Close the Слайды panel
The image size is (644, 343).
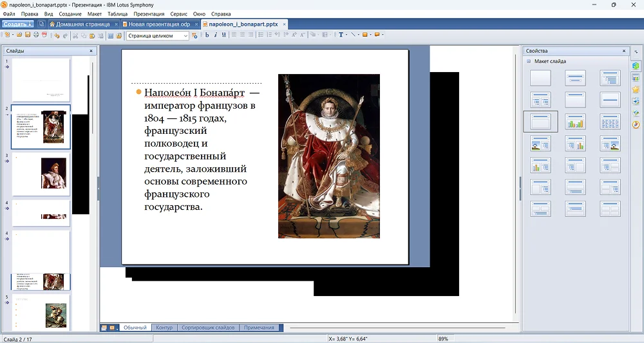coord(91,51)
